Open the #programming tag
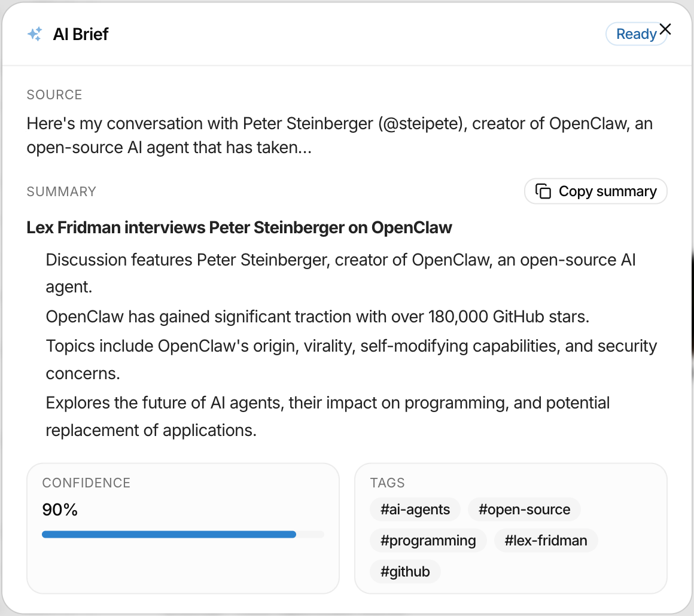Image resolution: width=694 pixels, height=616 pixels. pyautogui.click(x=428, y=540)
